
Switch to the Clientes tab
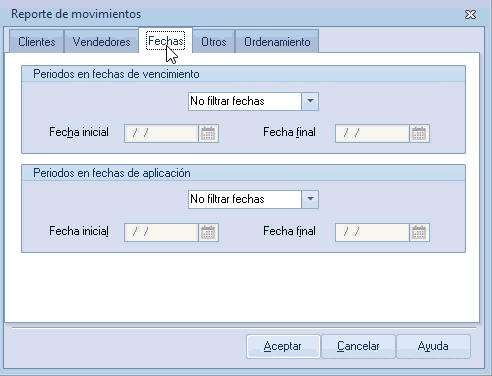click(37, 42)
